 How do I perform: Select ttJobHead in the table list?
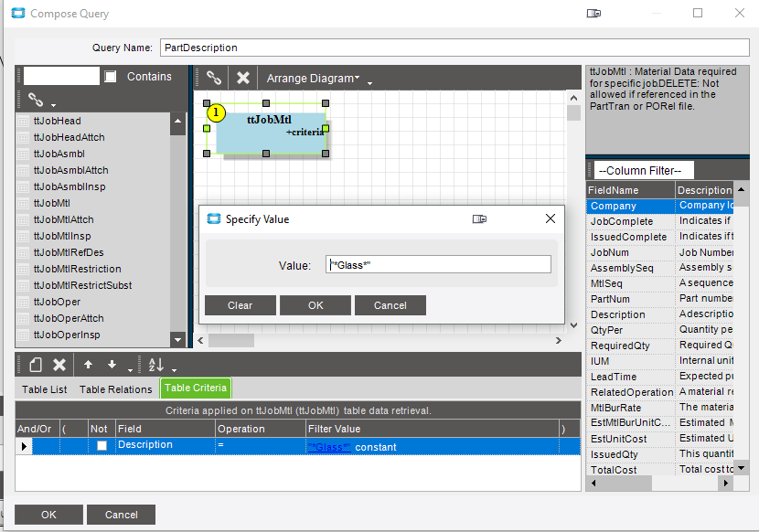pos(57,121)
